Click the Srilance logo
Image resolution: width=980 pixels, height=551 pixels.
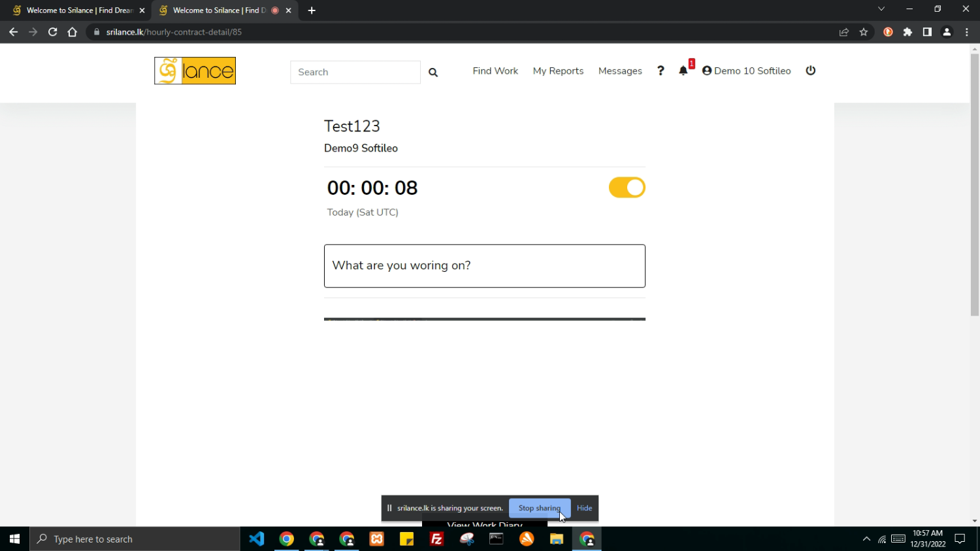coord(195,71)
